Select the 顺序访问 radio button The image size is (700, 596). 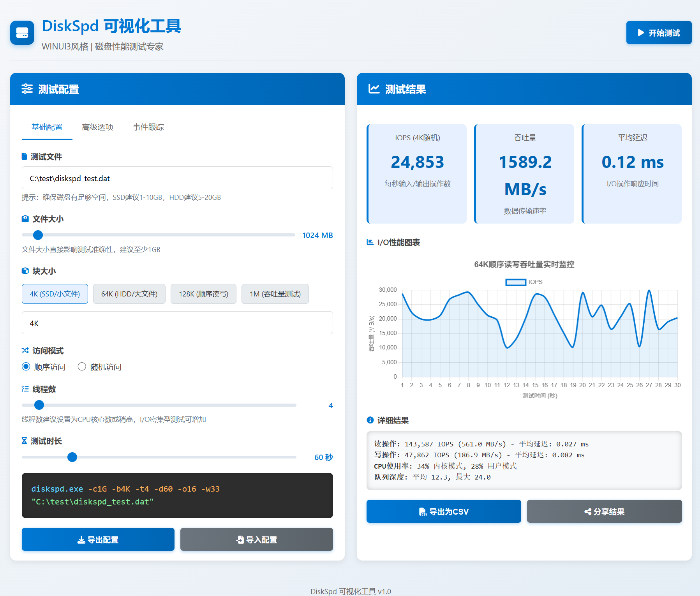click(26, 367)
